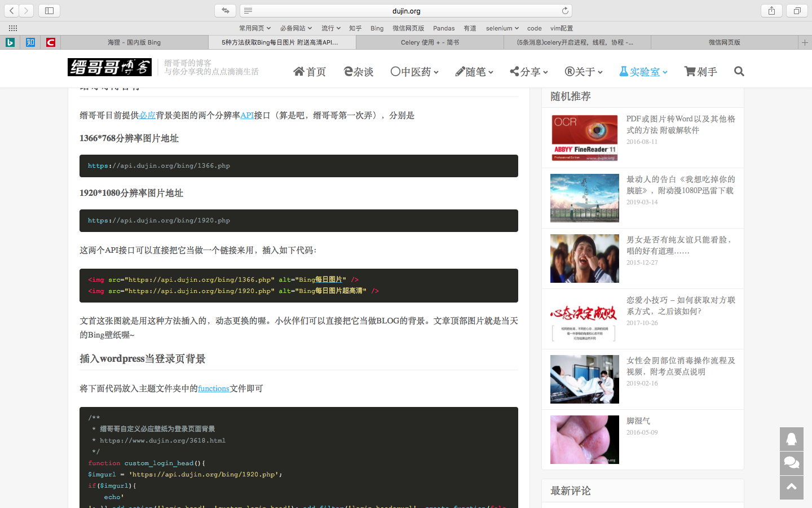The width and height of the screenshot is (812, 508).
Task: Expand the 必备网站 bookmarks folder
Action: [296, 28]
